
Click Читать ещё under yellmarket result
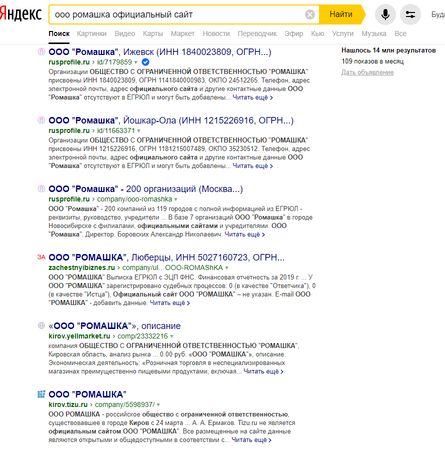point(263,371)
